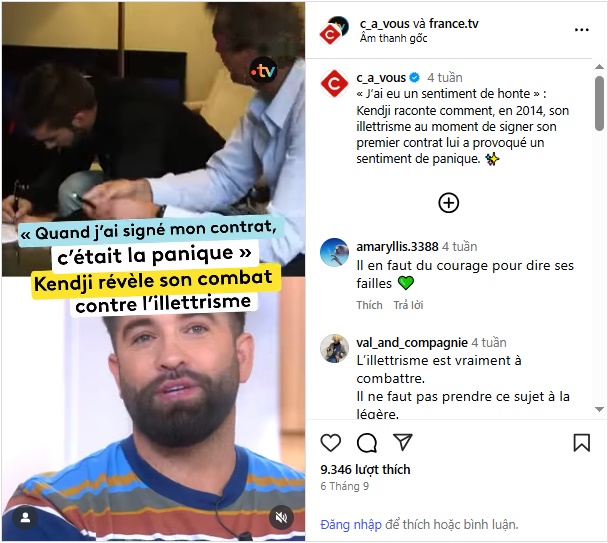608x543 pixels.
Task: Click Đăng nhập to log in
Action: click(x=351, y=524)
